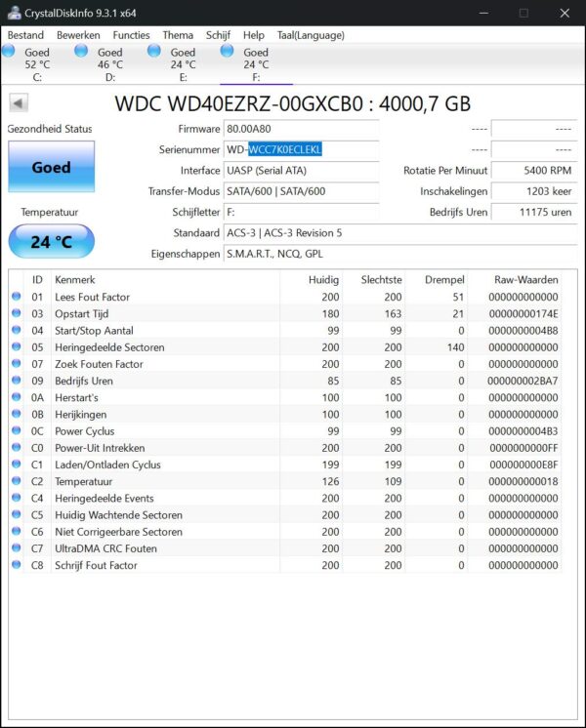
Task: Click status orb for Start/Stop Aantal row
Action: click(x=17, y=330)
